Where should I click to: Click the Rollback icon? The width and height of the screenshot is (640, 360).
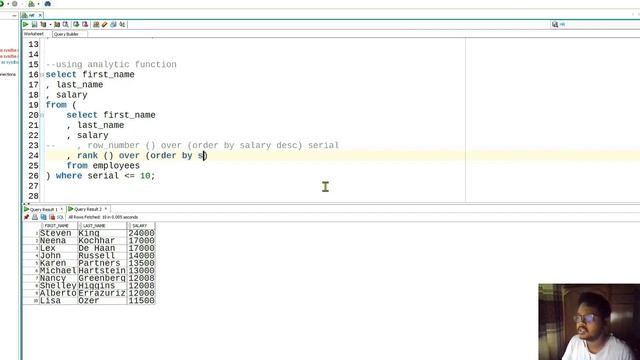pyautogui.click(x=85, y=24)
